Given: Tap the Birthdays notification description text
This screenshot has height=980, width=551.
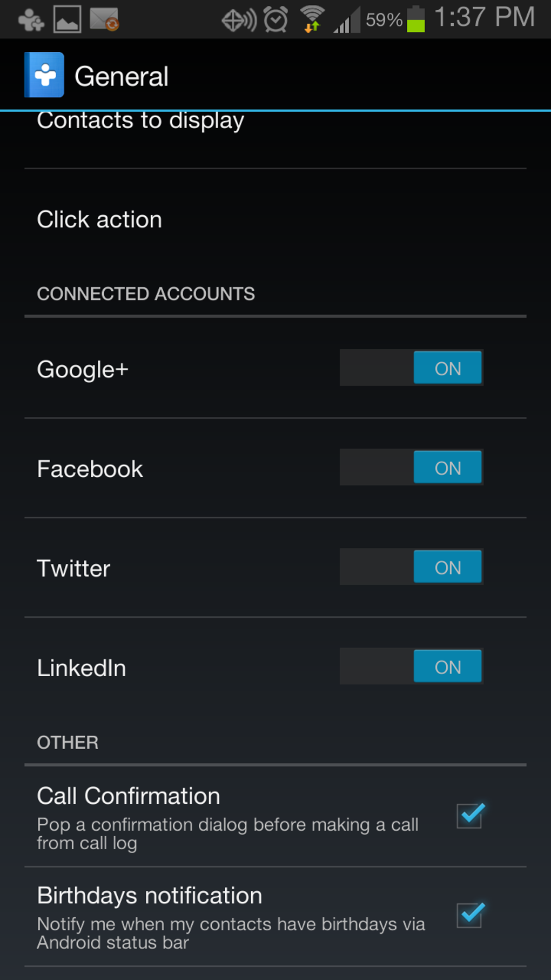Looking at the screenshot, I should click(x=231, y=933).
